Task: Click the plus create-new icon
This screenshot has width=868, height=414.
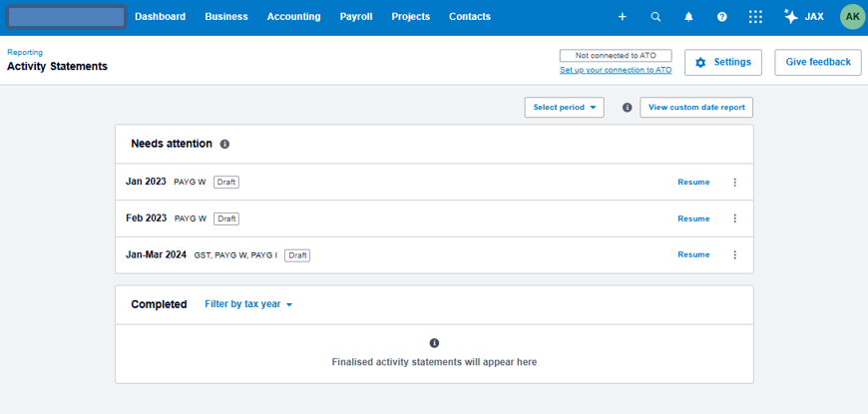Action: coord(623,17)
